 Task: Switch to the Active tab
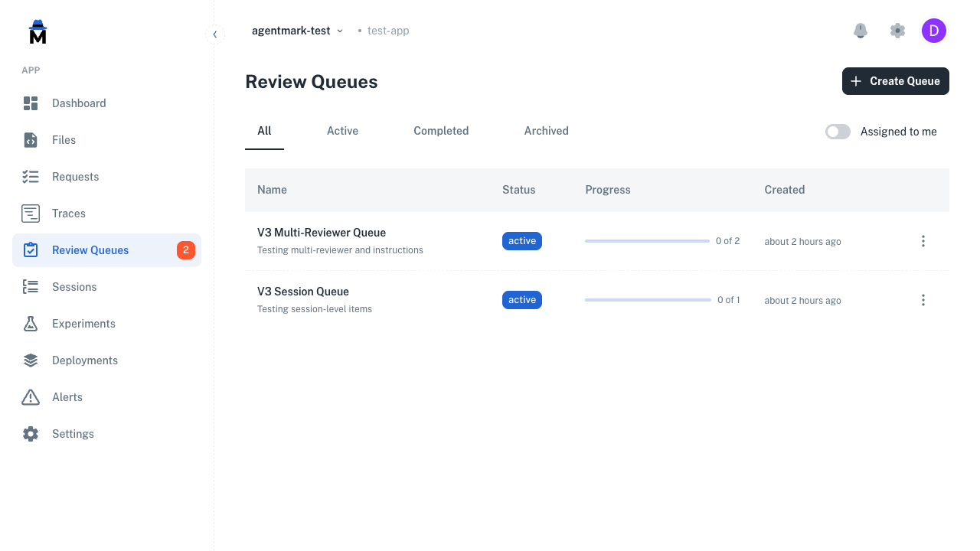click(x=342, y=131)
